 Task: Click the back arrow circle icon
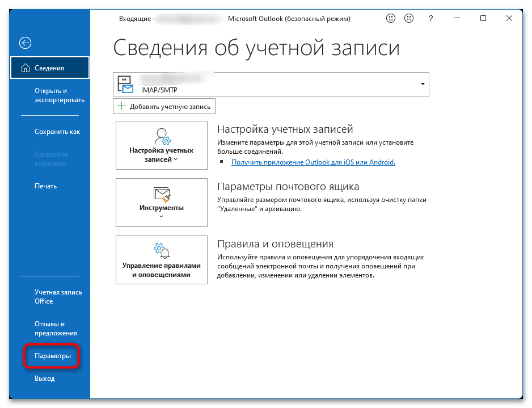click(25, 43)
